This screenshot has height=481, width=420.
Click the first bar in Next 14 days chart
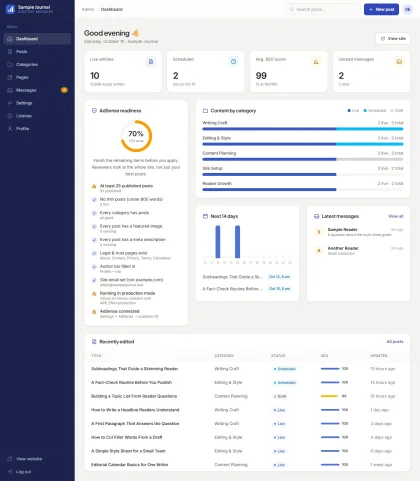coord(218,241)
